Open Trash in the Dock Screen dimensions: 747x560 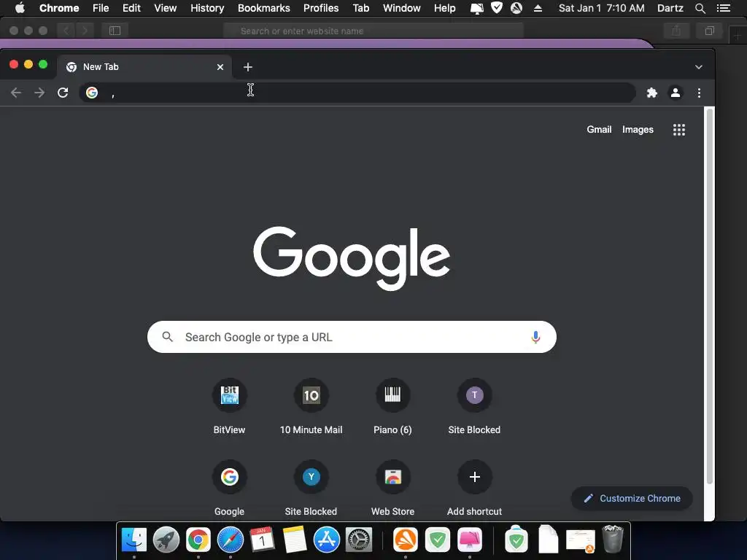613,539
